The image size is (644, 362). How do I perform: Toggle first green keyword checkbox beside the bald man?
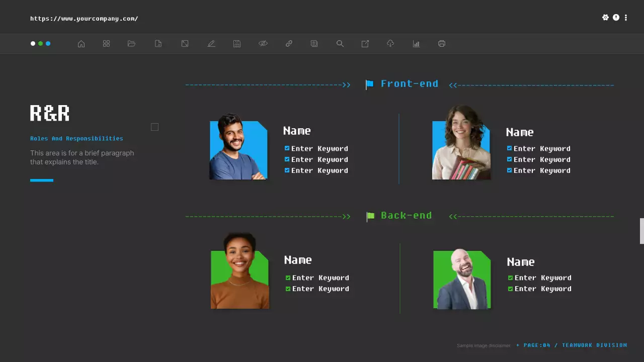[x=511, y=278]
